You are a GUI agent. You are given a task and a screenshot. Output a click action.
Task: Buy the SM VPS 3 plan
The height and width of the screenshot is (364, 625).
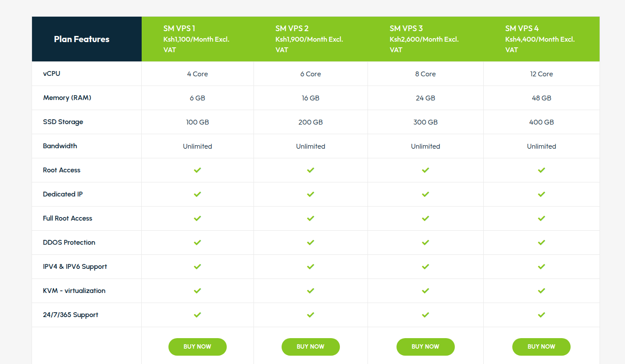click(425, 347)
